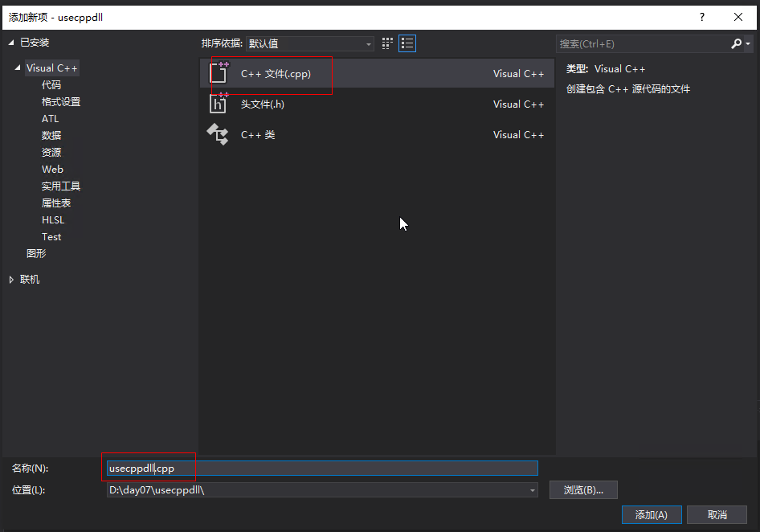Viewport: 760px width, 532px height.
Task: Select the C++ file (.cpp) template icon
Action: coord(218,73)
